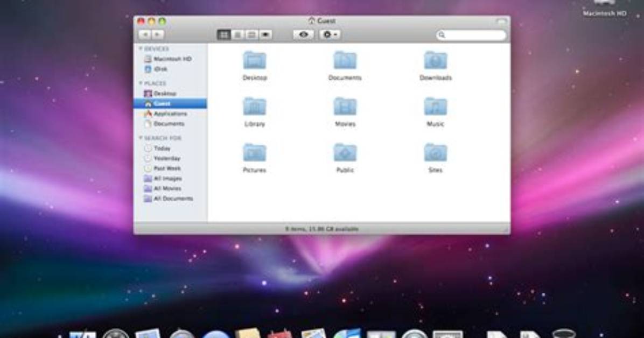
Task: Open the All Movies smart search
Action: point(170,188)
